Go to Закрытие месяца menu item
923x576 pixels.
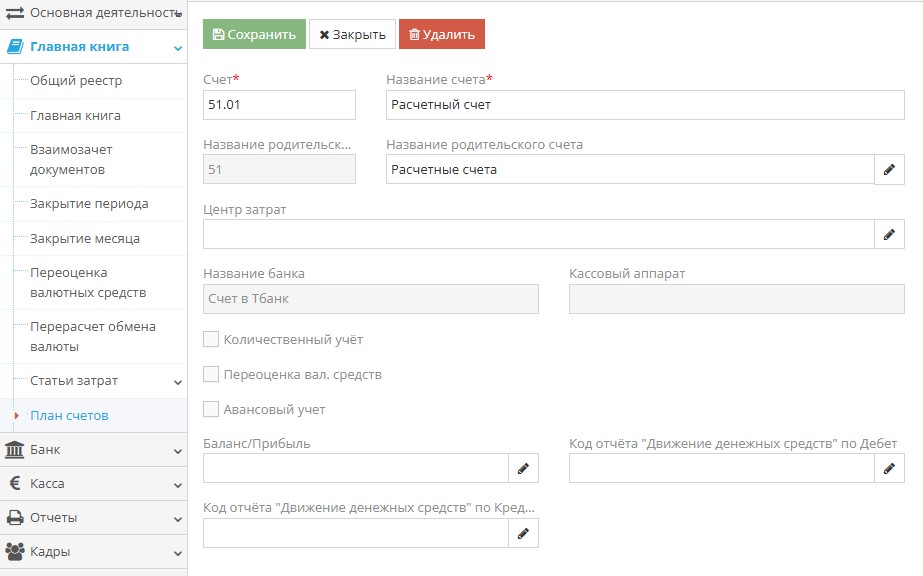click(85, 239)
